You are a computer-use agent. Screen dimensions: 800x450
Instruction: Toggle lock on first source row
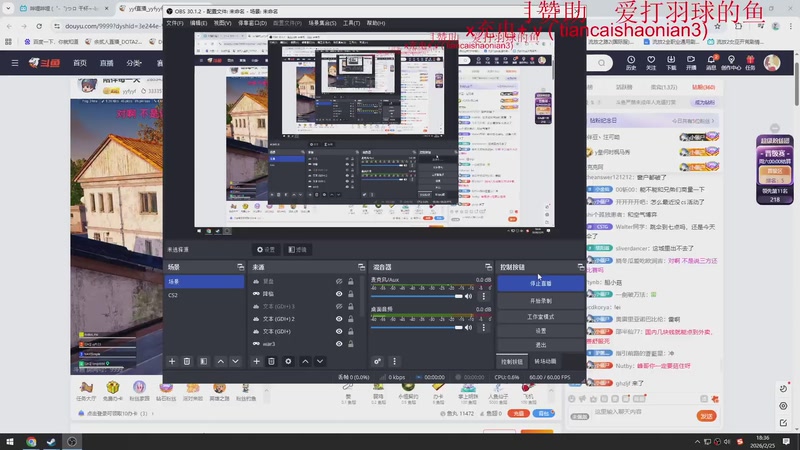(351, 281)
